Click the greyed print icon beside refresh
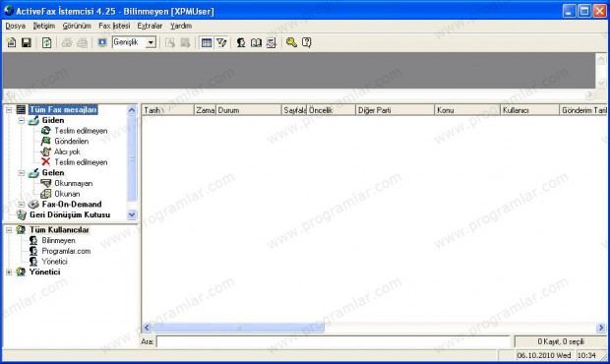Screen dimensions: 610x364 click(x=67, y=42)
